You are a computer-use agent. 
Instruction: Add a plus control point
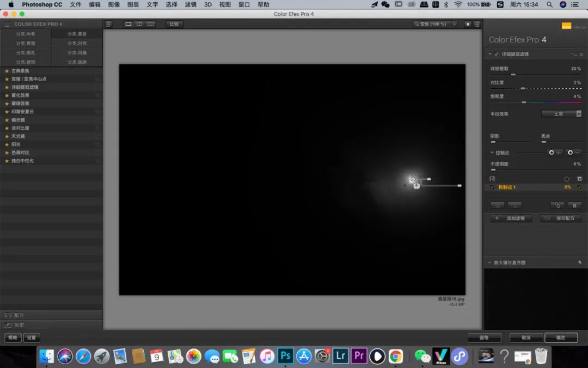tap(555, 153)
